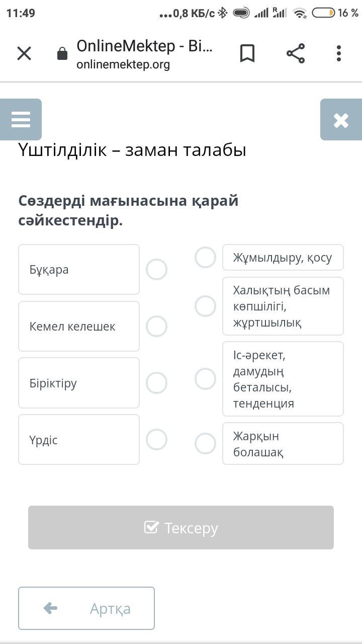Choose the radio for Халықтың басым көпшілігі

coord(205,306)
